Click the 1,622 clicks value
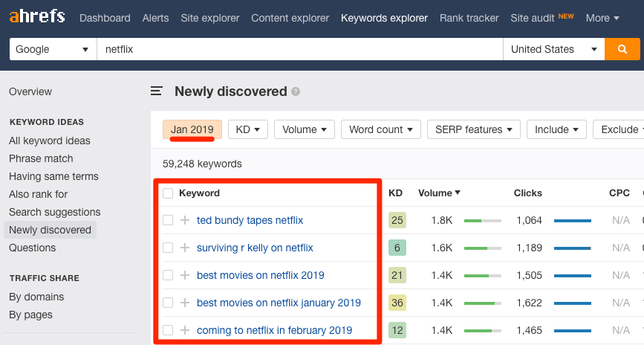The image size is (644, 345). pyautogui.click(x=529, y=303)
